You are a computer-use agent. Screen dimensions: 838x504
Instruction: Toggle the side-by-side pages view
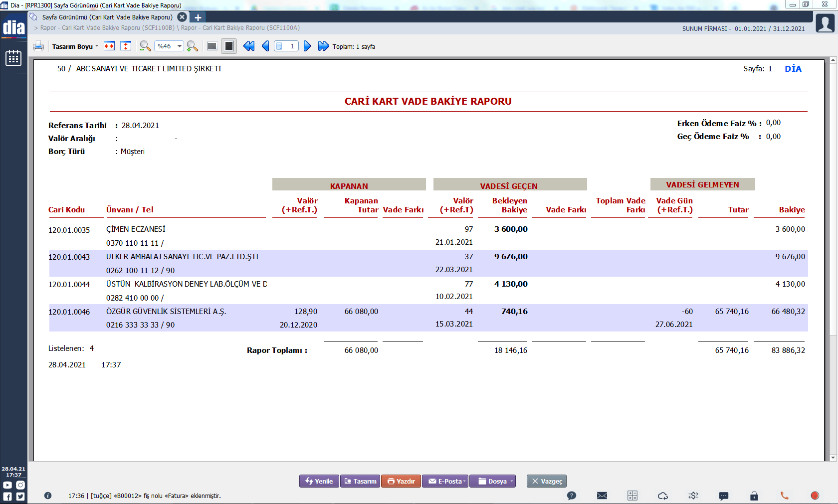pos(212,46)
